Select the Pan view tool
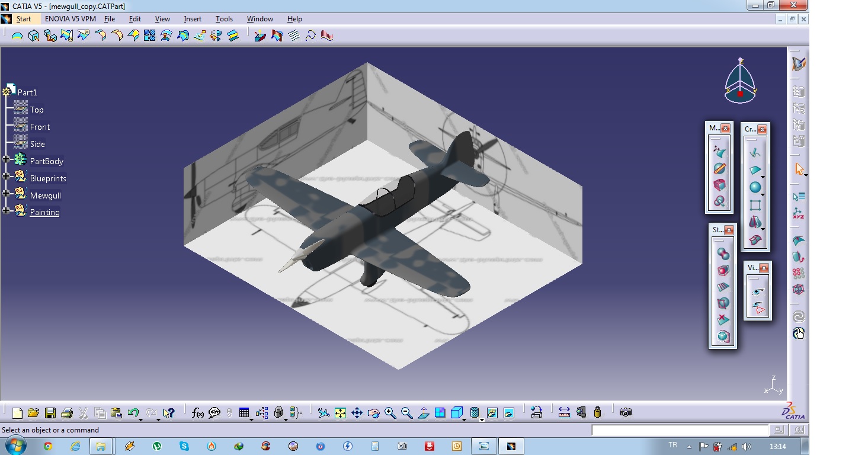The height and width of the screenshot is (455, 868). click(357, 413)
